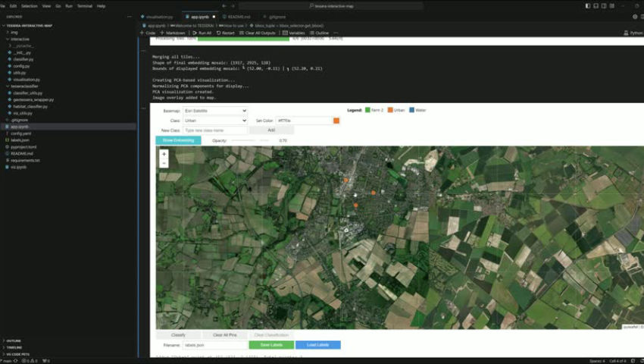
Task: Add a new Code cell
Action: pyautogui.click(x=148, y=33)
